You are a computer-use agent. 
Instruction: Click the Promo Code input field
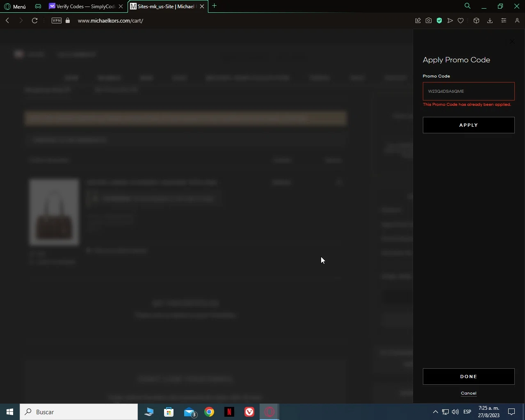468,91
